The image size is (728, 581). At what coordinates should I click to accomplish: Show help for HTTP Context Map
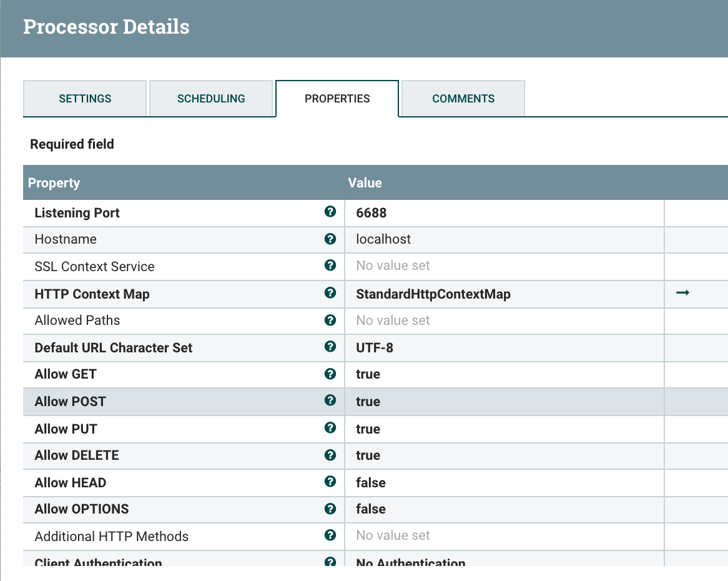click(330, 292)
